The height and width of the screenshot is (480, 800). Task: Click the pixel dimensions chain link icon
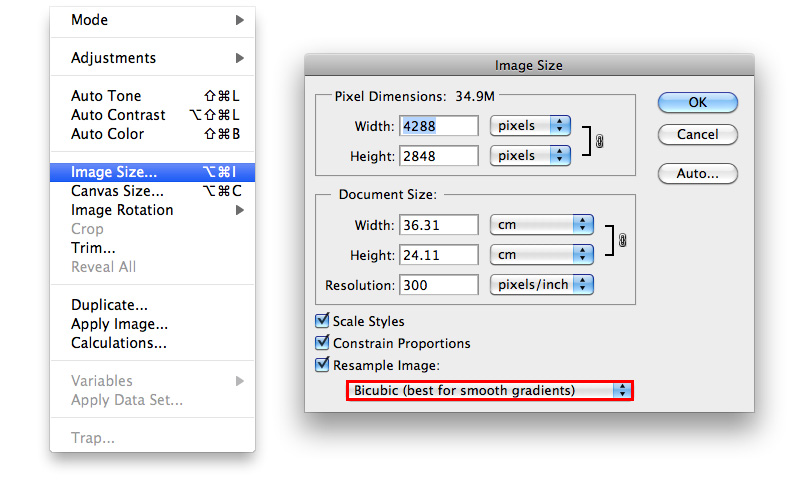point(599,142)
